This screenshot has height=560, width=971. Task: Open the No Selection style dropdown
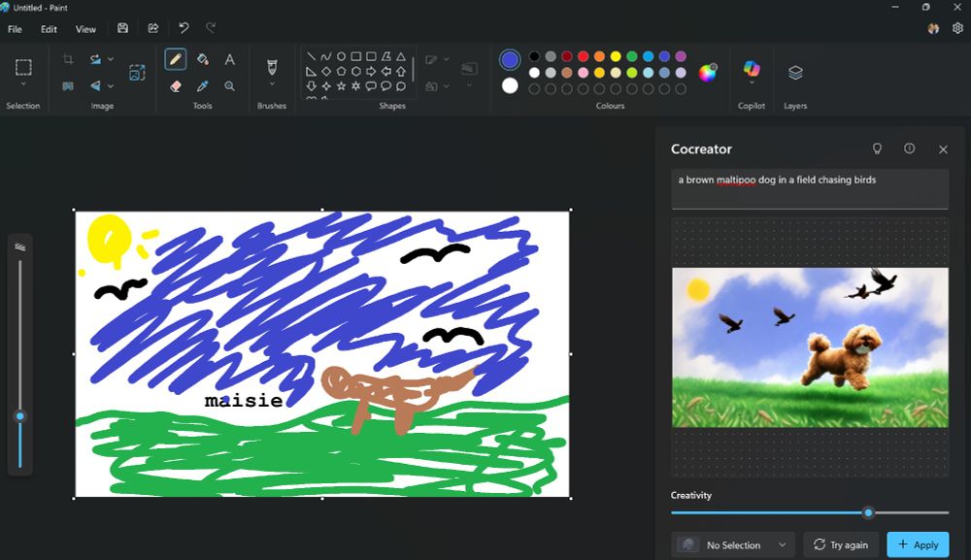click(733, 544)
